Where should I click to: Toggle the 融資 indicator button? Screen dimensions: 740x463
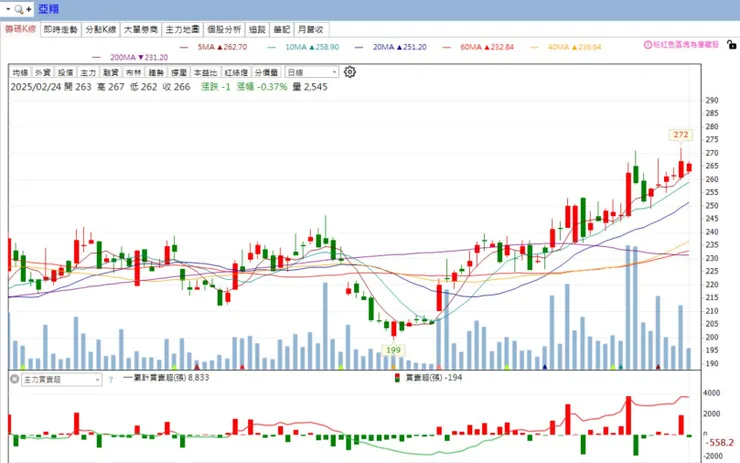click(111, 72)
